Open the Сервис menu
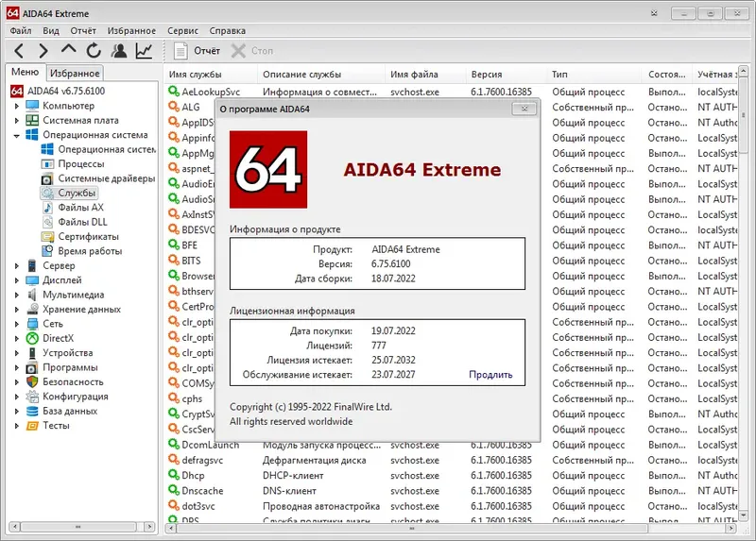 coord(182,30)
